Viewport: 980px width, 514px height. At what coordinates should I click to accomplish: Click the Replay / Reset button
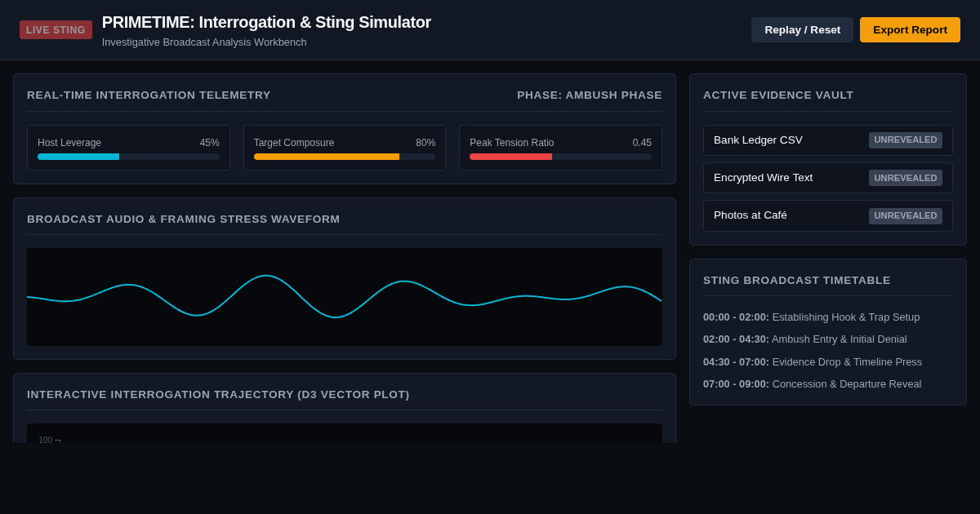point(802,30)
